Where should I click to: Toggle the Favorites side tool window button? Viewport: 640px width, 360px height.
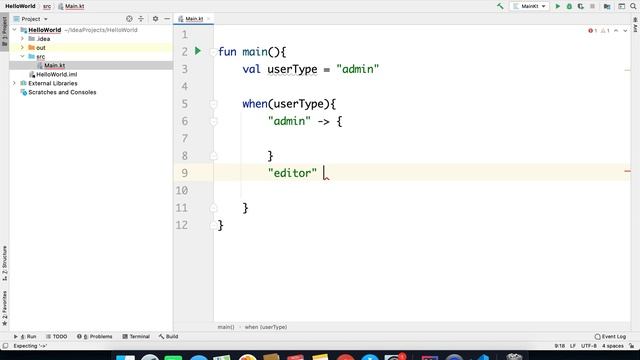[4, 308]
